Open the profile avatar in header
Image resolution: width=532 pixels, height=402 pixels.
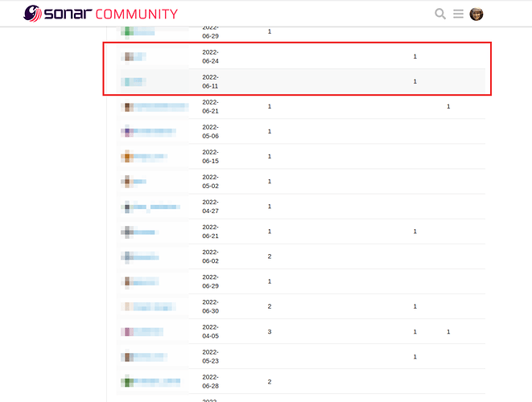(x=476, y=14)
